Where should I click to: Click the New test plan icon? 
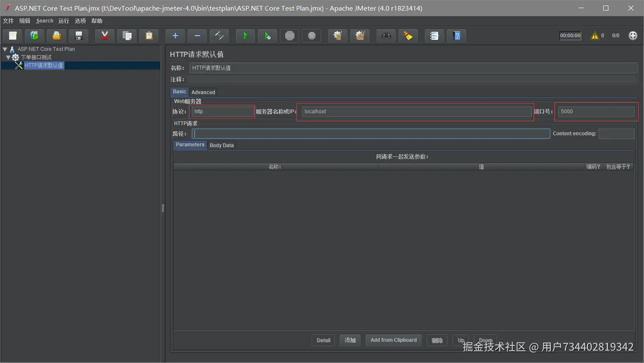(13, 36)
